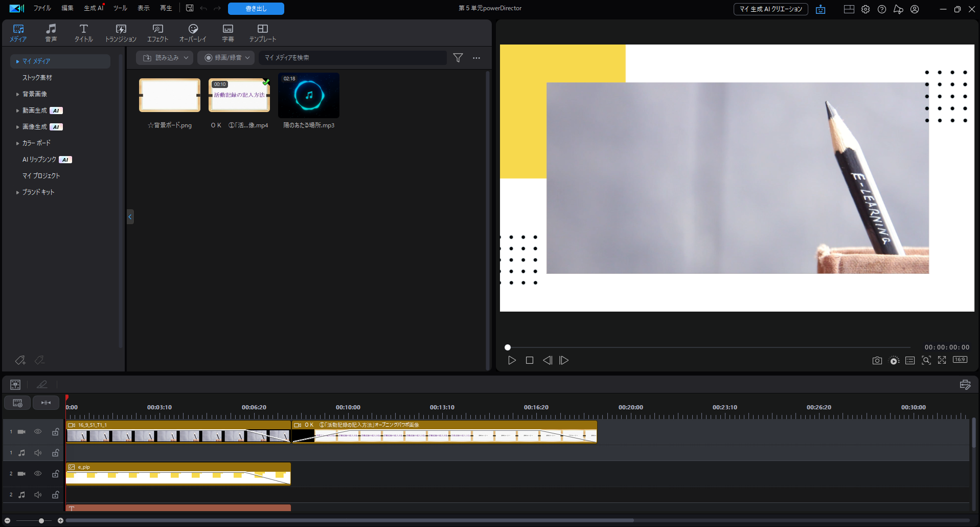Mute audio track 1 speaker icon
Screen dimensions: 980x527
[x=38, y=453]
